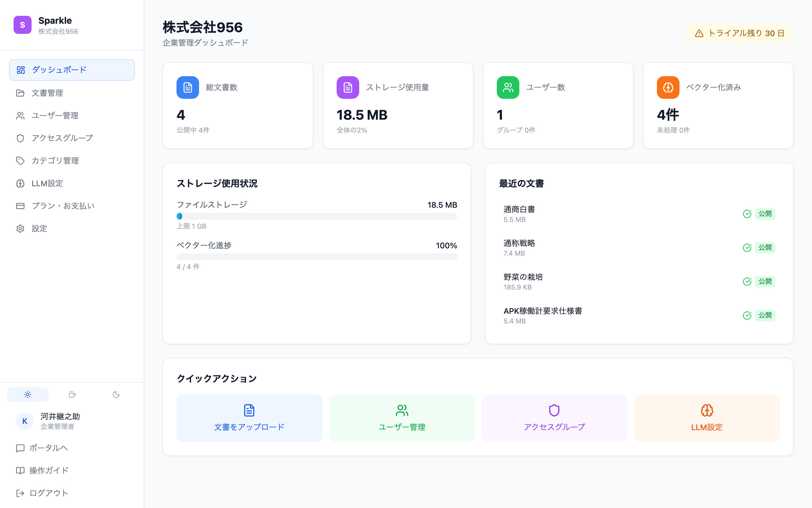Screen dimensions: 812x508
Task: Click user name 河井継之助
Action: [60, 417]
